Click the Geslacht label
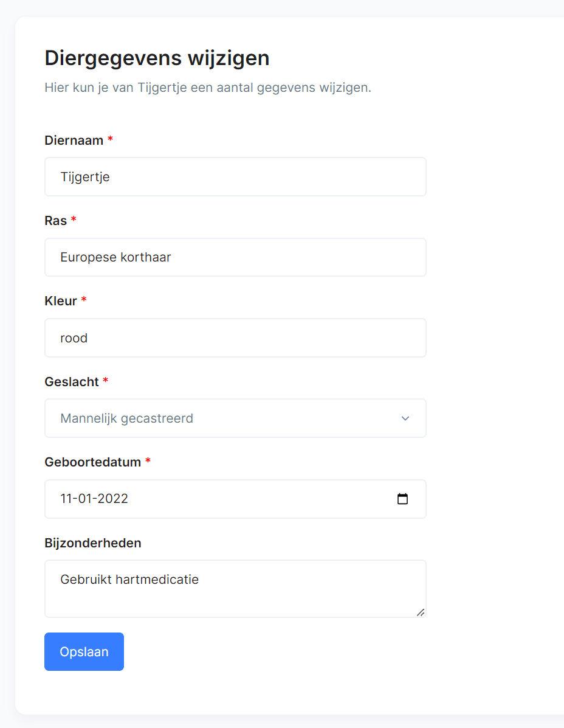This screenshot has height=728, width=564. (72, 382)
